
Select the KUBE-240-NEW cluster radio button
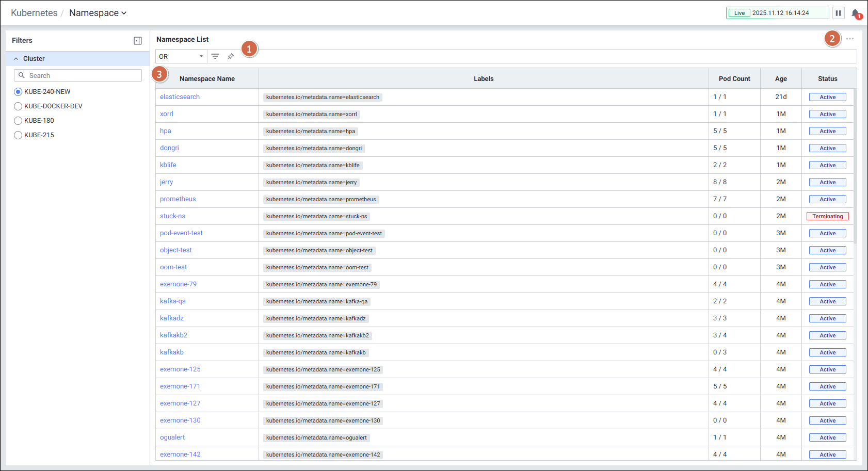(18, 92)
